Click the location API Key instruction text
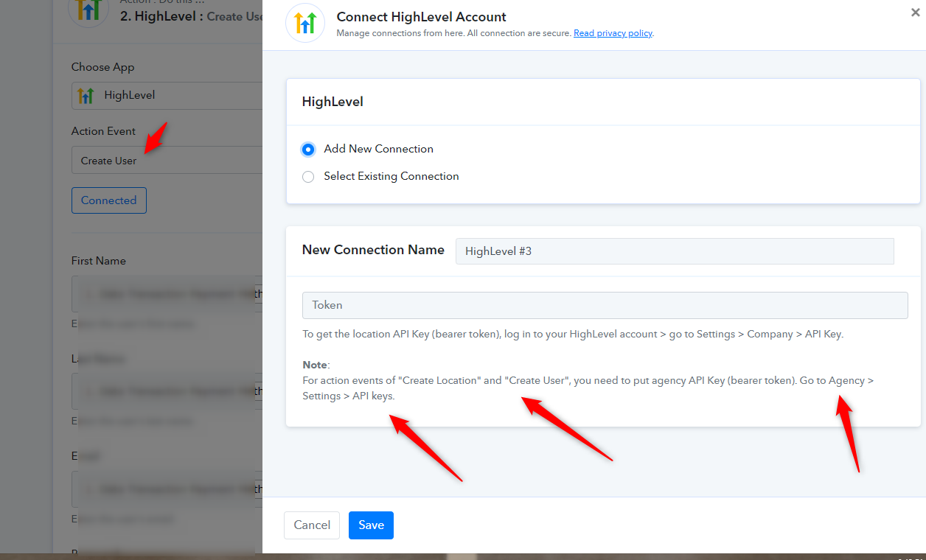 (573, 334)
